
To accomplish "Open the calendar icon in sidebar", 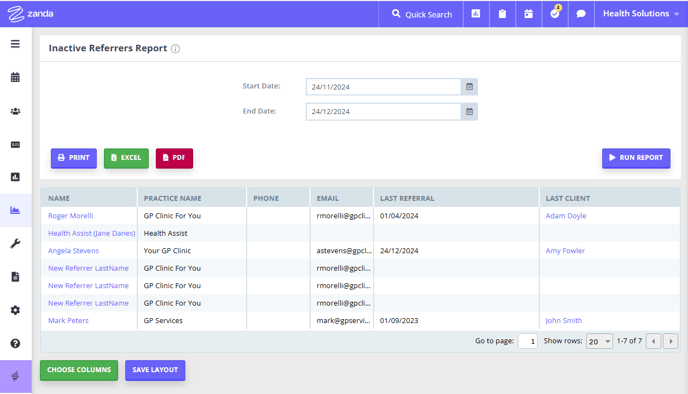I will (x=15, y=77).
